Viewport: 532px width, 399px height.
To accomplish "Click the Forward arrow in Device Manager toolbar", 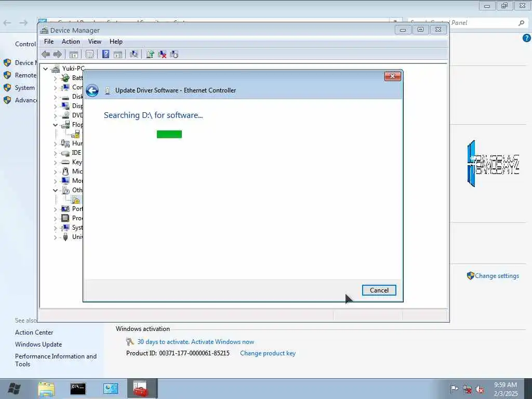I will [57, 54].
